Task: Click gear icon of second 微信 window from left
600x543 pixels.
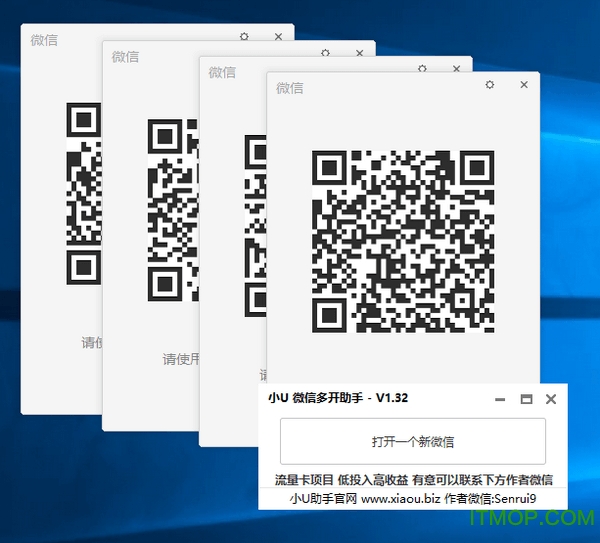Action: click(x=325, y=53)
